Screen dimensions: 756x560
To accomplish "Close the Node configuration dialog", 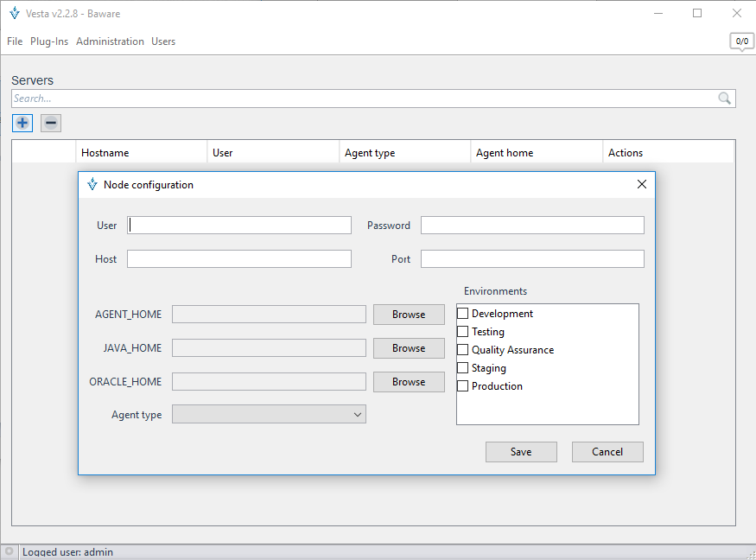I will coord(642,184).
